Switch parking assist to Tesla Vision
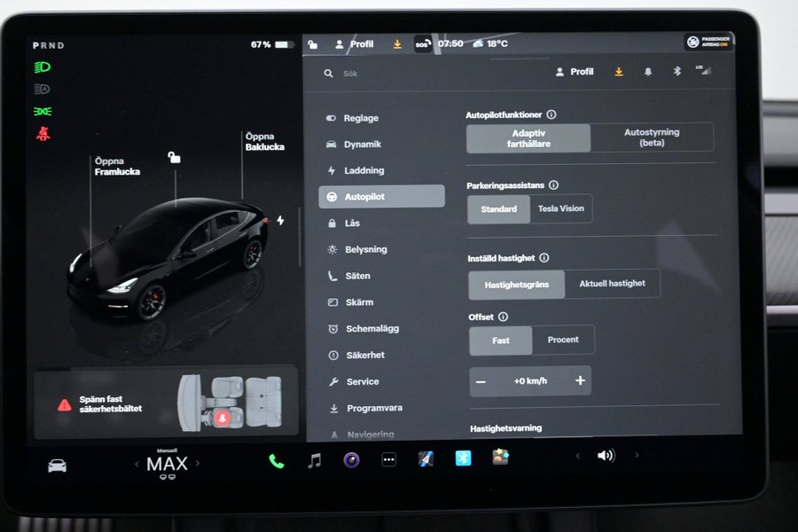The width and height of the screenshot is (798, 532). (560, 209)
